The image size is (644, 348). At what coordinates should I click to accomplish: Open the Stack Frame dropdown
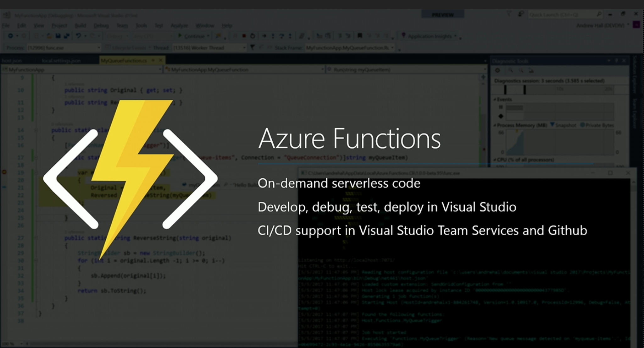(x=350, y=48)
